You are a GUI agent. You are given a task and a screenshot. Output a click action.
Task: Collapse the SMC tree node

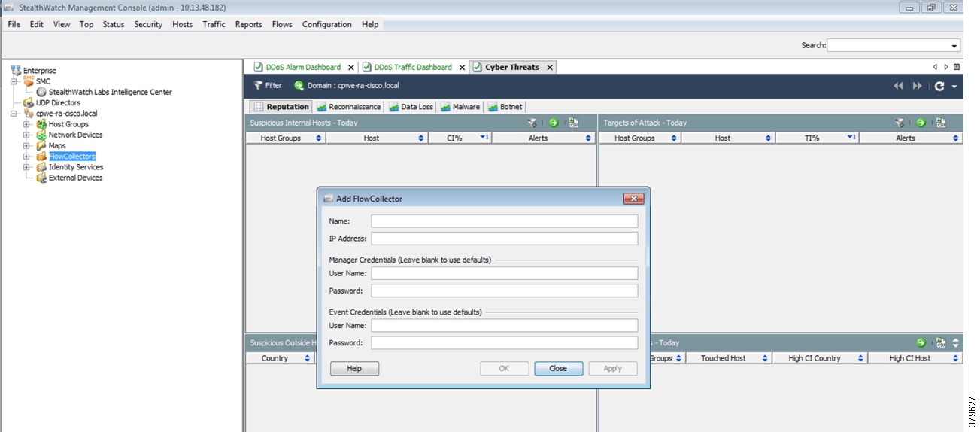pos(14,81)
